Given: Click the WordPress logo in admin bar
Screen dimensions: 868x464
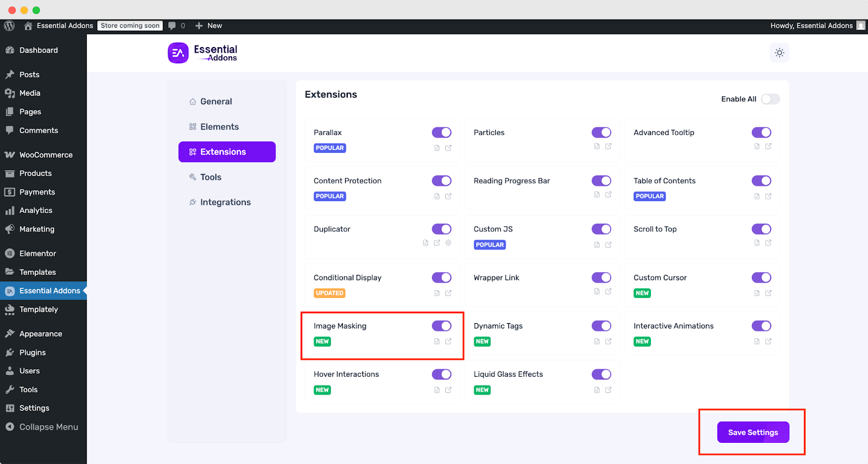Looking at the screenshot, I should (x=9, y=25).
